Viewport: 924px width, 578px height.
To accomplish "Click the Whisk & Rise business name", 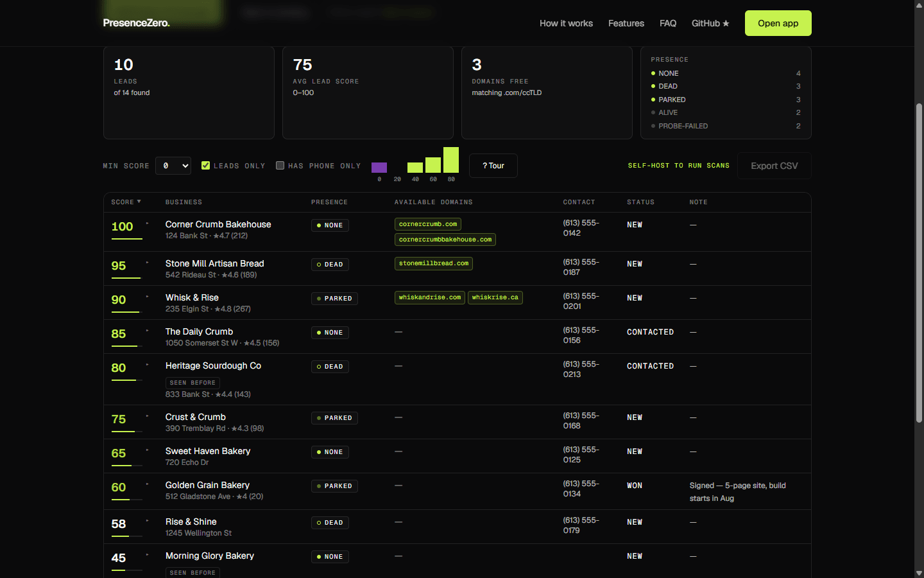I will (192, 297).
